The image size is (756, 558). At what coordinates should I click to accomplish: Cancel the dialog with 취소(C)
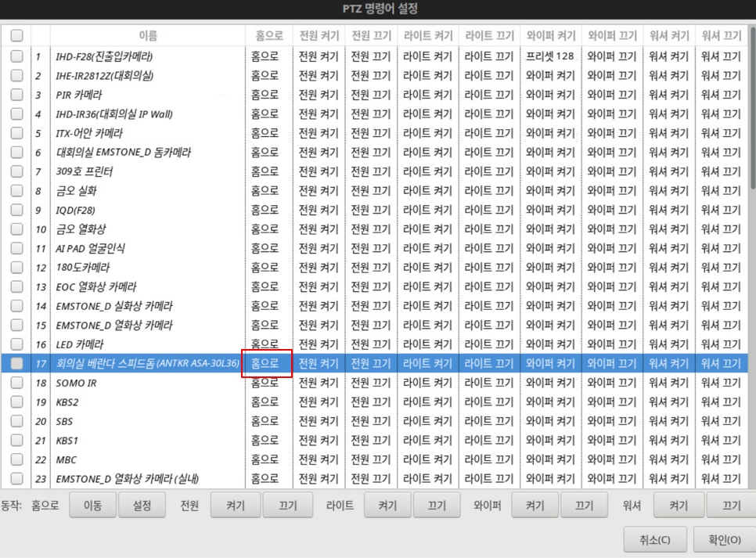pos(654,539)
